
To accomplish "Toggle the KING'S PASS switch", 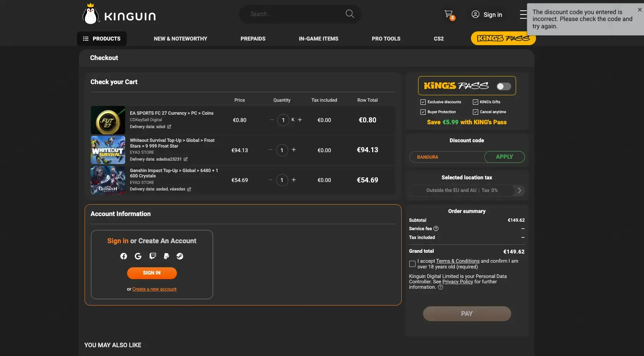I will pos(503,86).
